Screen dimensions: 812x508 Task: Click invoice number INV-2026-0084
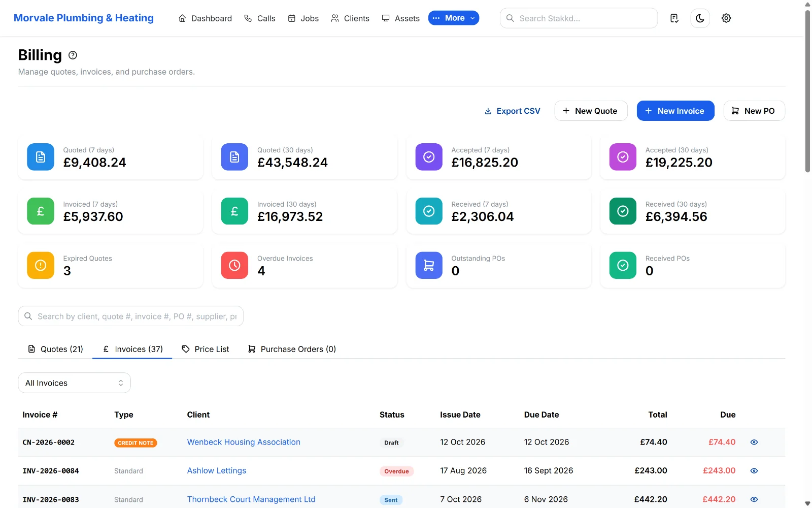(x=51, y=471)
